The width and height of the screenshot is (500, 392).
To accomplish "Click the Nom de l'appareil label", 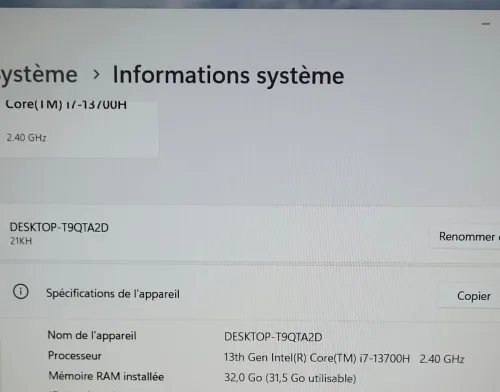I will (x=92, y=335).
